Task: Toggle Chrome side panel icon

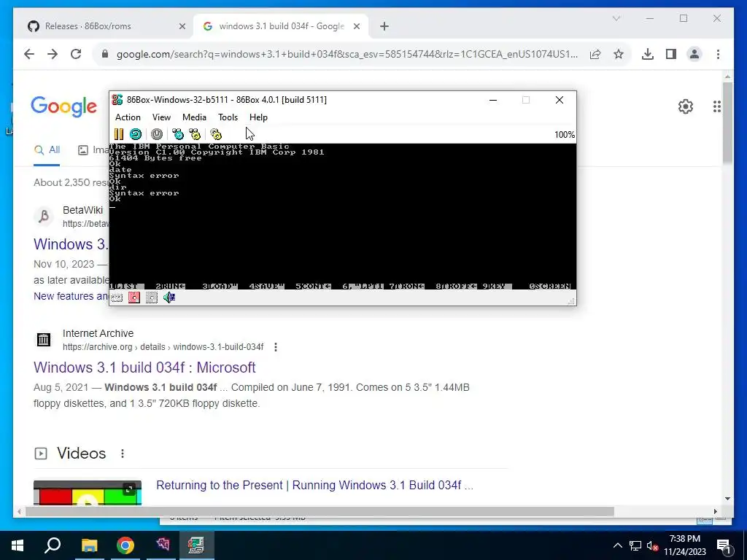Action: tap(671, 54)
